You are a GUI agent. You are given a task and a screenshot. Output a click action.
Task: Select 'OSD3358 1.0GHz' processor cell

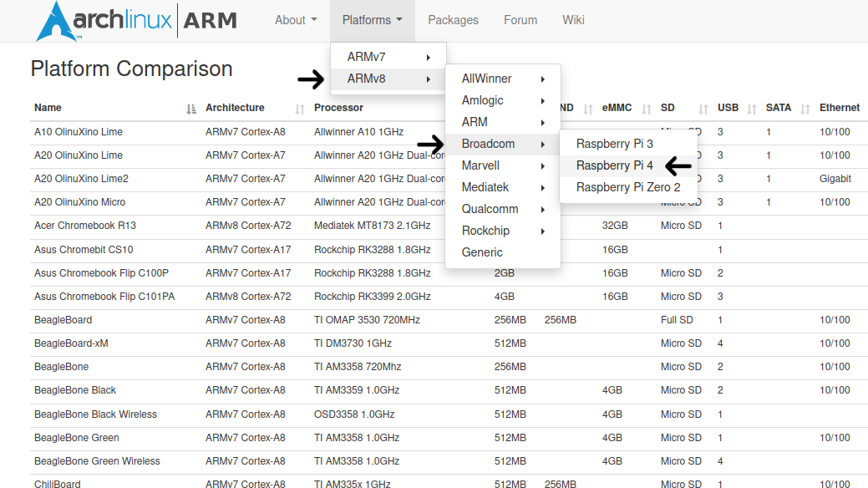pyautogui.click(x=354, y=414)
